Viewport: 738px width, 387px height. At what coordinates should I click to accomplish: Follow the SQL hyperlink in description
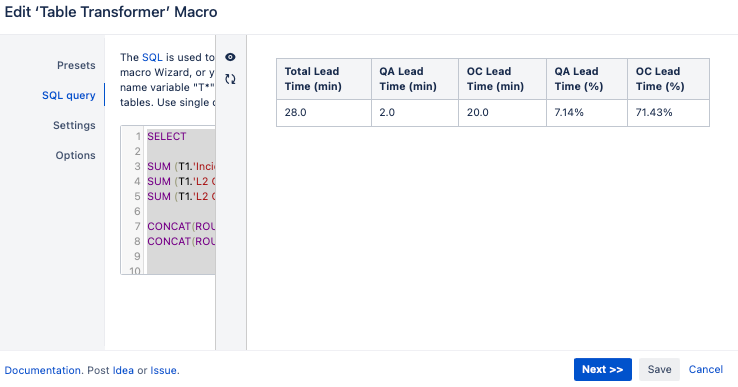(x=152, y=57)
